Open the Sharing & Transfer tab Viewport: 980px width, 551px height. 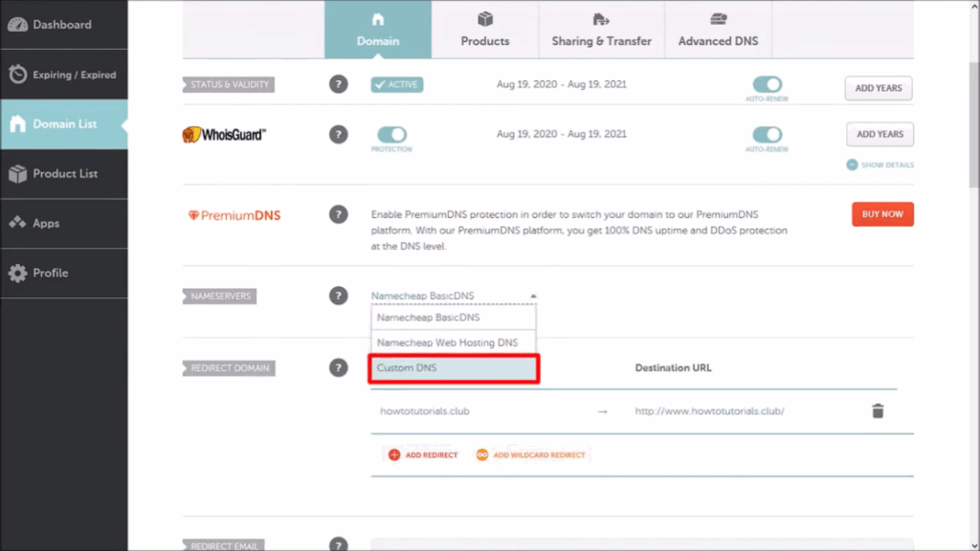coord(601,30)
